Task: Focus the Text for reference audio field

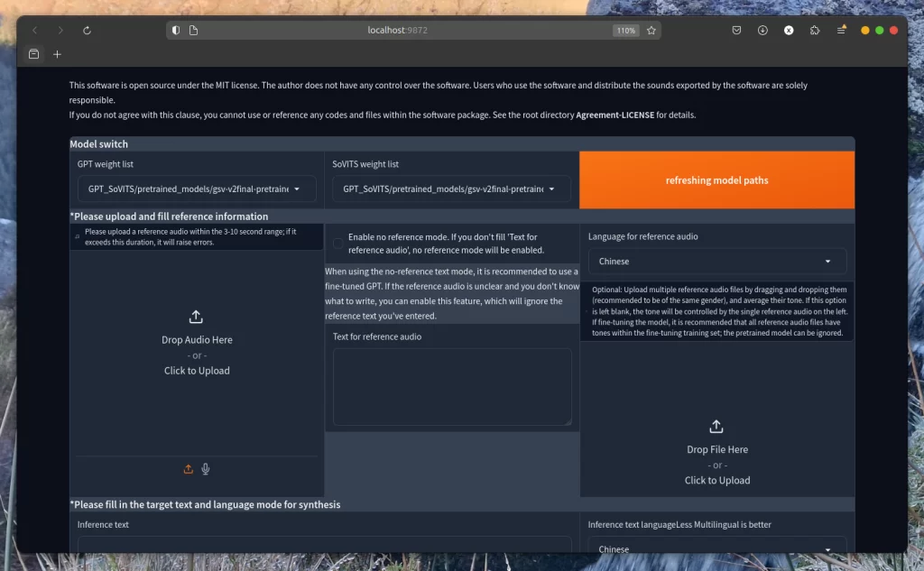Action: 451,387
